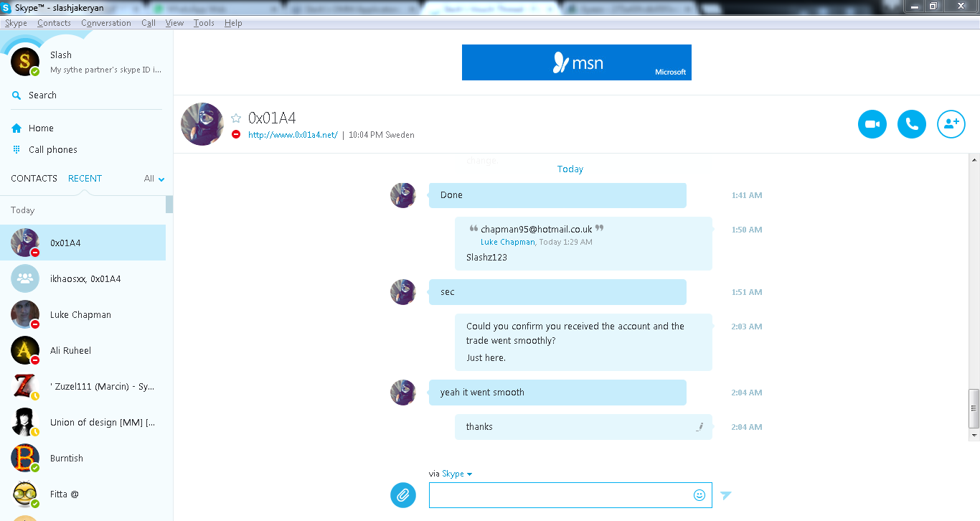
Task: Open the Help menu
Action: pyautogui.click(x=233, y=23)
